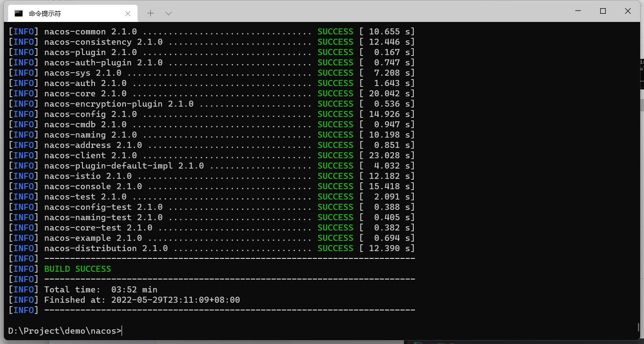The width and height of the screenshot is (644, 344).
Task: Select the 命令提示符 tab
Action: point(73,13)
